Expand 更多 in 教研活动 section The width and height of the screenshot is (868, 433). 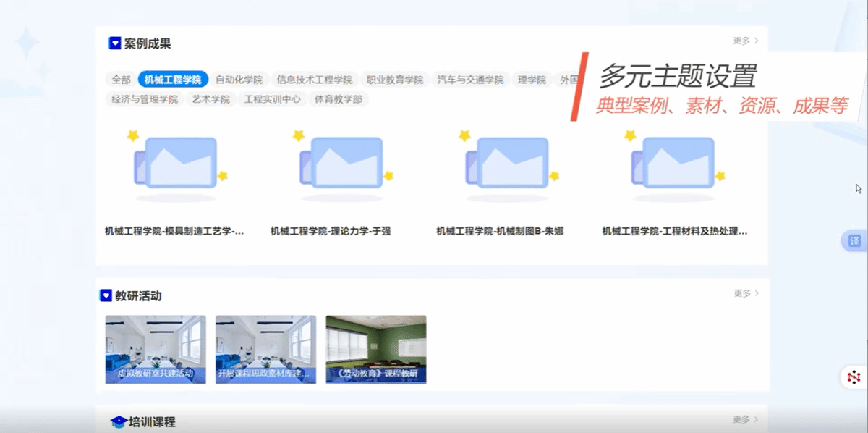pos(746,293)
